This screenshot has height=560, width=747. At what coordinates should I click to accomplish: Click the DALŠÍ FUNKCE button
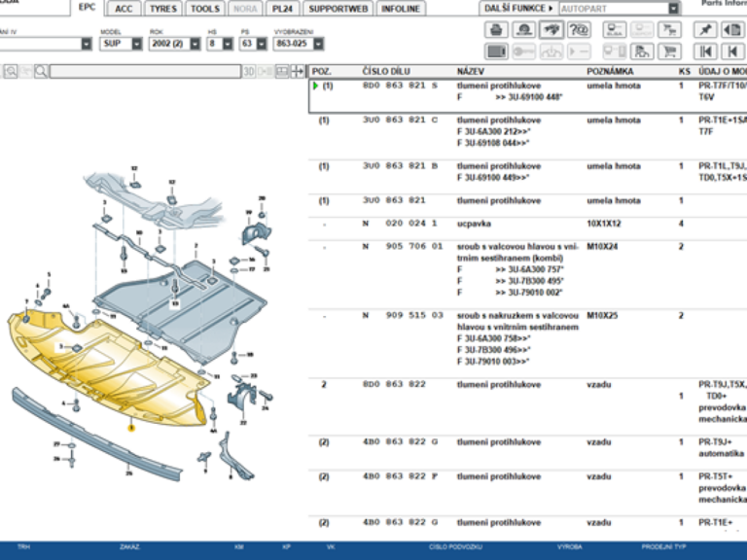click(518, 8)
